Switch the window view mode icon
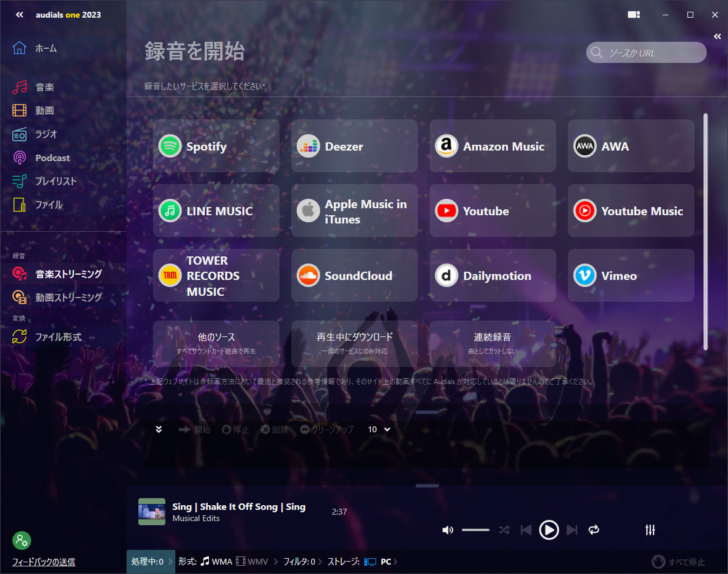Image resolution: width=728 pixels, height=574 pixels. (634, 15)
